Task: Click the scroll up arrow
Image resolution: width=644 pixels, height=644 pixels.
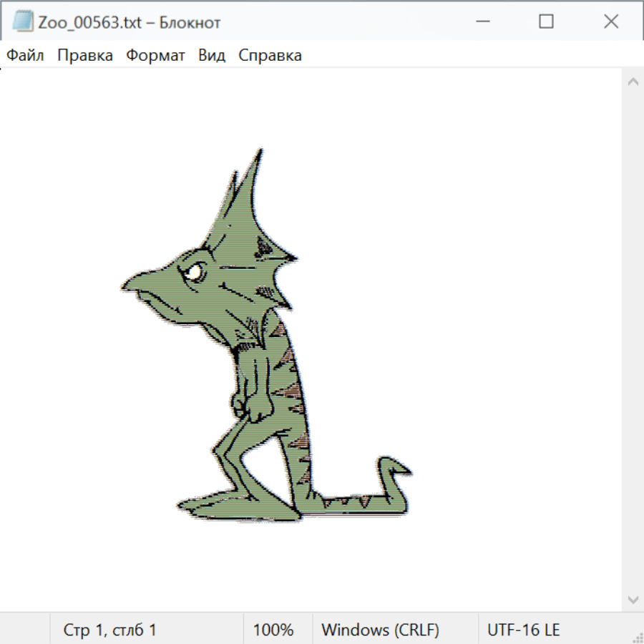Action: pos(633,82)
